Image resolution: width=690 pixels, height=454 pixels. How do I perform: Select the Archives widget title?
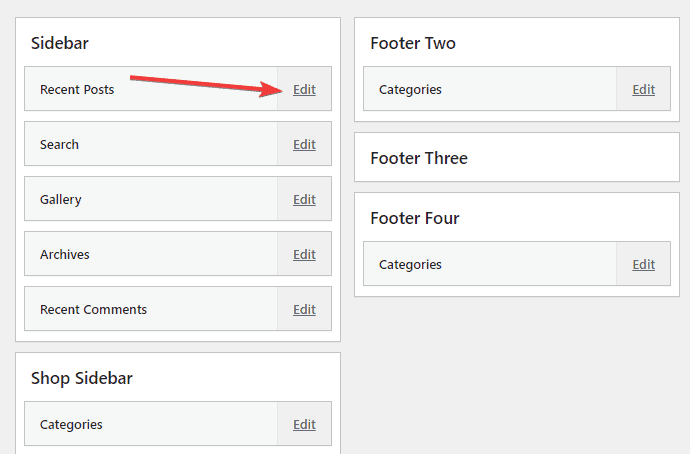point(65,255)
